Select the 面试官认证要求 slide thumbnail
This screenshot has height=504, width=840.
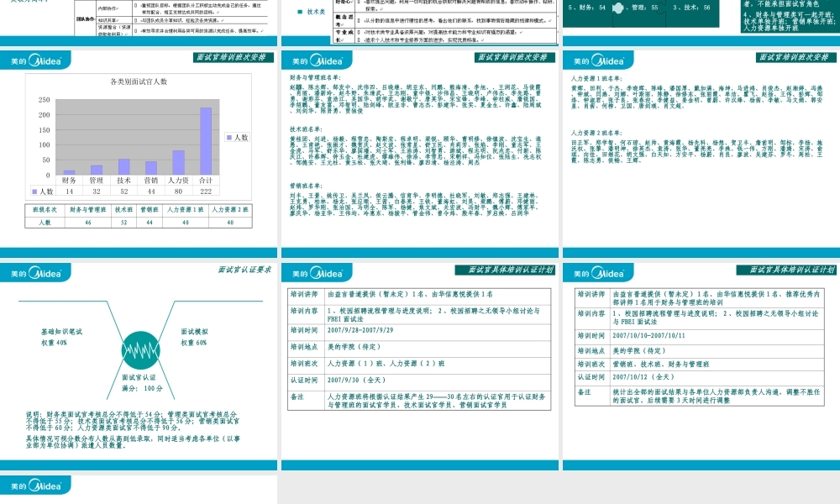point(139,367)
